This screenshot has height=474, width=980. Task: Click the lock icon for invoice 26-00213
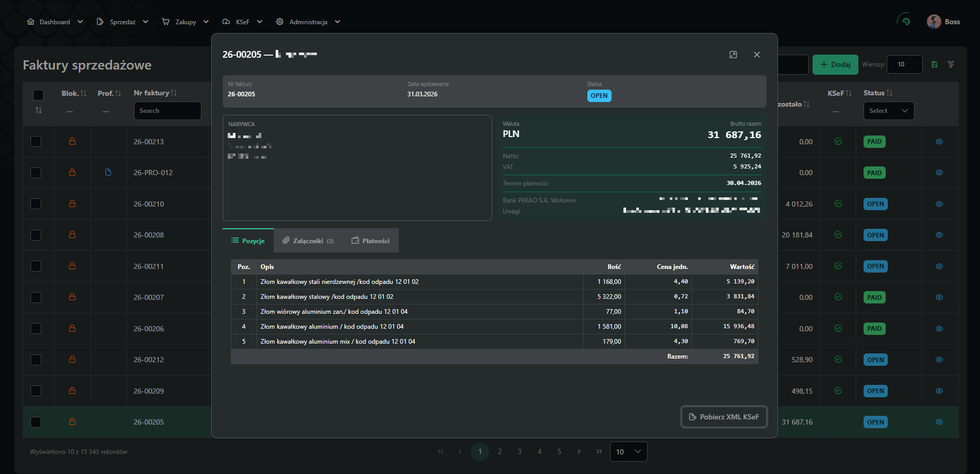coord(72,141)
